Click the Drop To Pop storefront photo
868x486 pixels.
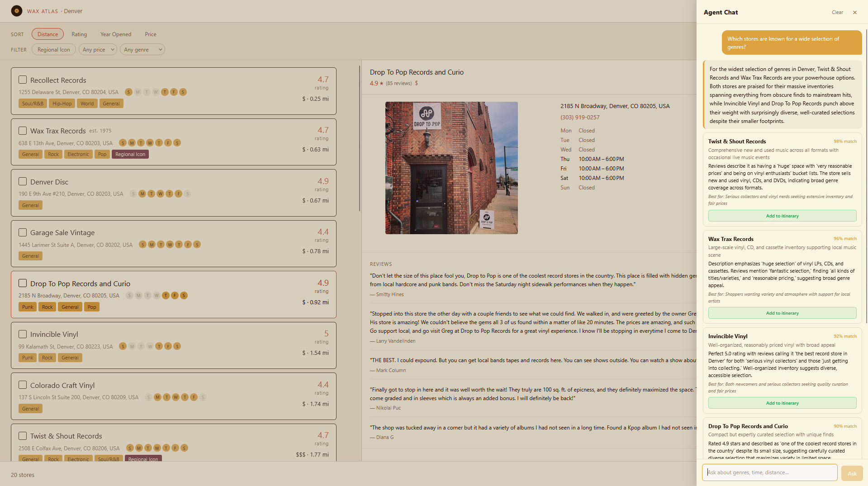pos(451,168)
